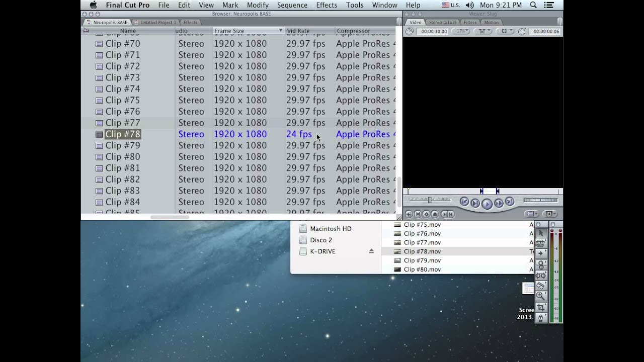Click the Add Marker button
Viewport: 644px width, 362px height.
435,214
